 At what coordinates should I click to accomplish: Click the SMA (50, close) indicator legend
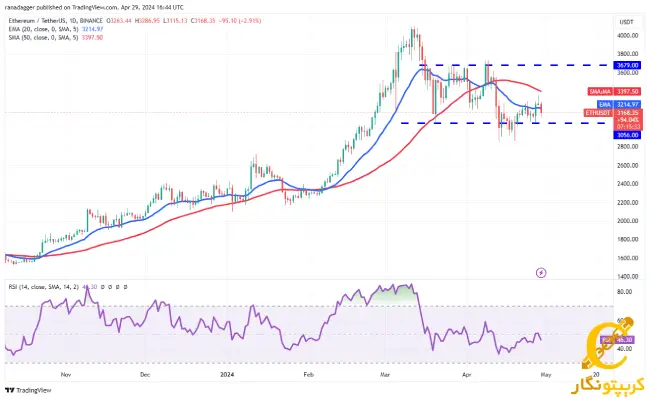(x=56, y=38)
